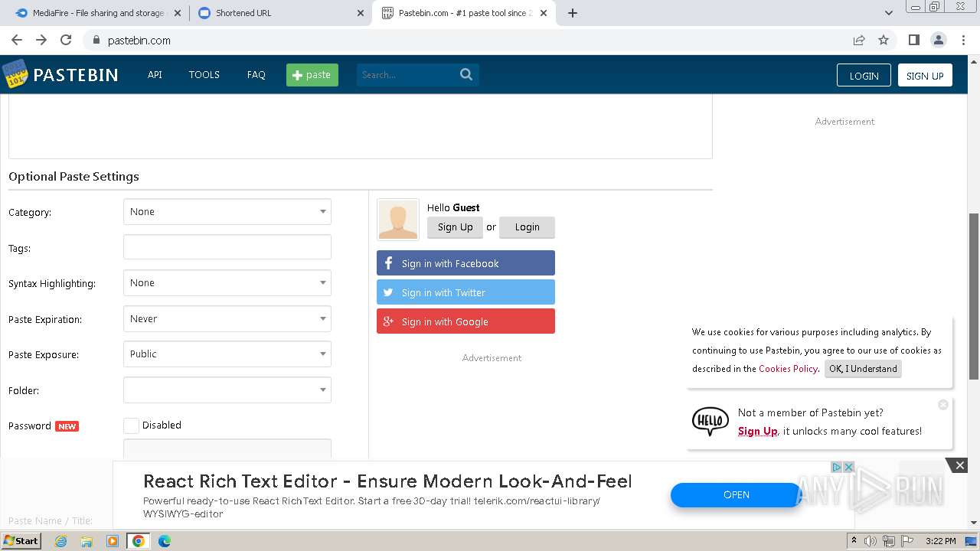Sign in with Facebook
Image resolution: width=980 pixels, height=551 pixels.
click(x=465, y=263)
